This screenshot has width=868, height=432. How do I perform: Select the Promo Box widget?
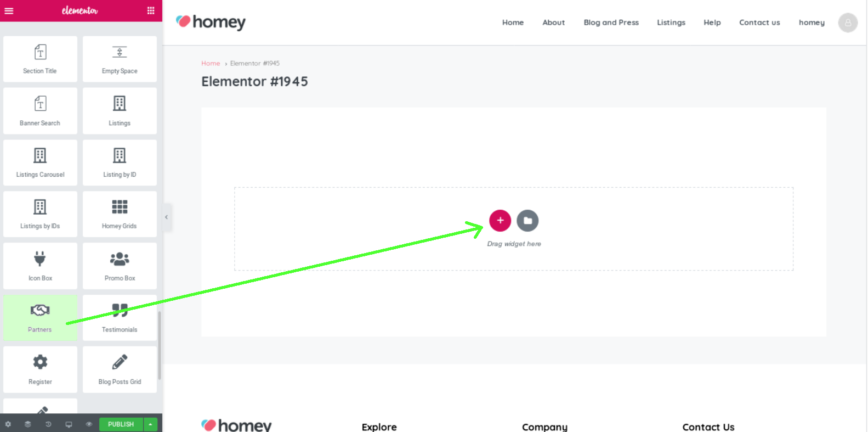coord(120,266)
